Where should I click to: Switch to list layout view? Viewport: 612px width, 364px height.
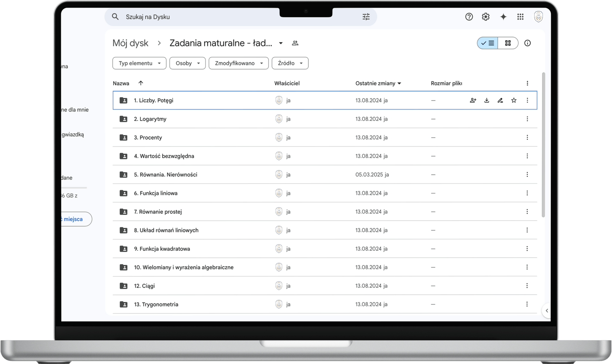pyautogui.click(x=488, y=43)
